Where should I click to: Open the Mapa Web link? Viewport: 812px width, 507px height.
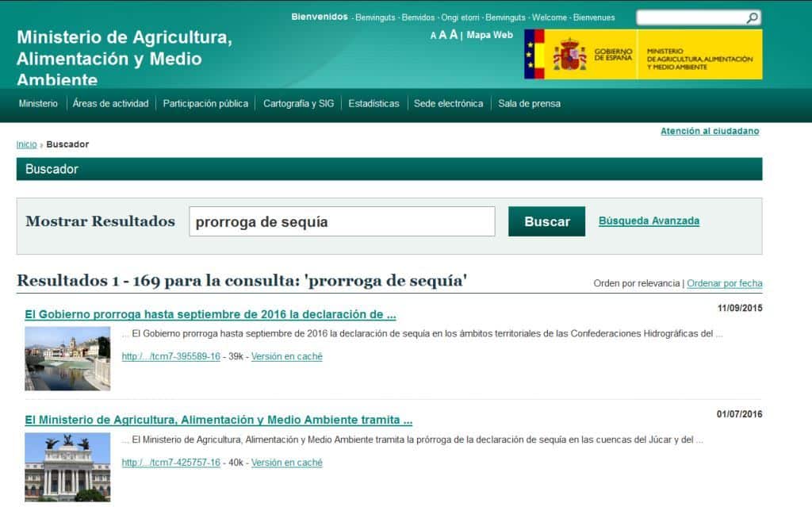(x=489, y=35)
